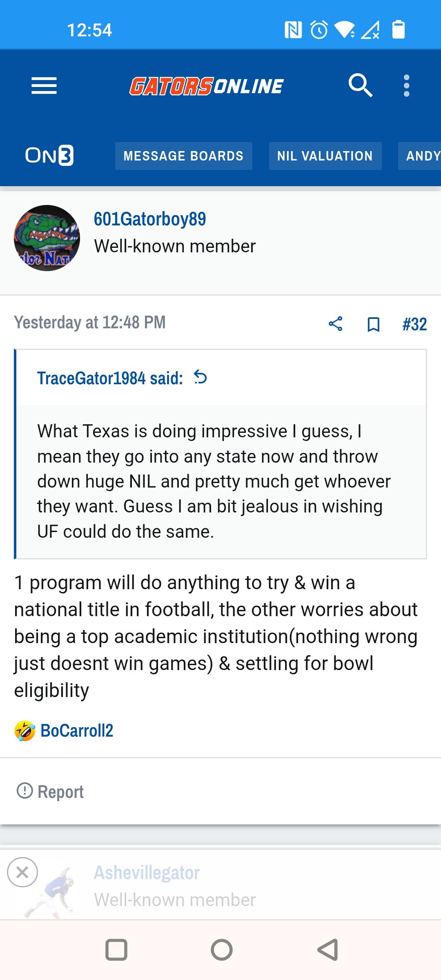
Task: Open permalink for post #32
Action: (414, 324)
